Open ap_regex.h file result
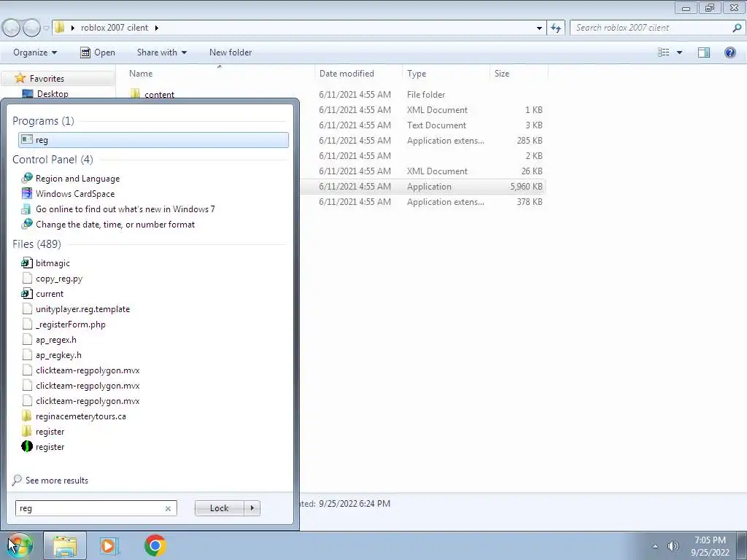Image resolution: width=747 pixels, height=560 pixels. pyautogui.click(x=49, y=340)
